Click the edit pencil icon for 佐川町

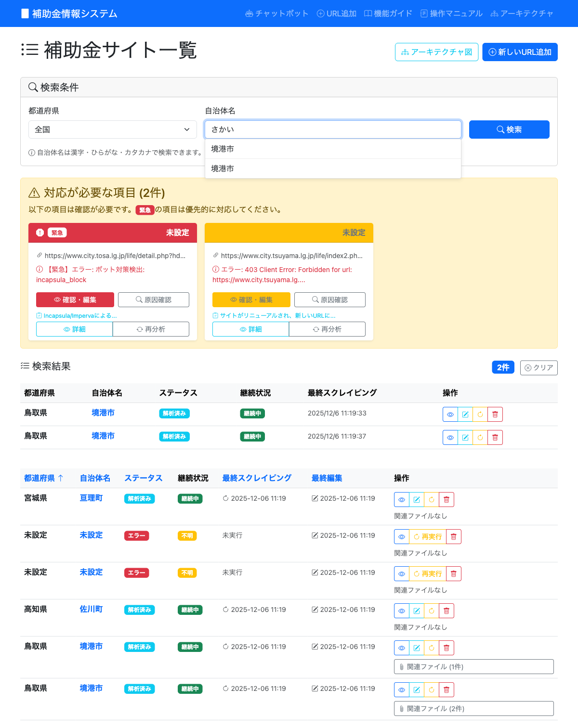point(416,610)
